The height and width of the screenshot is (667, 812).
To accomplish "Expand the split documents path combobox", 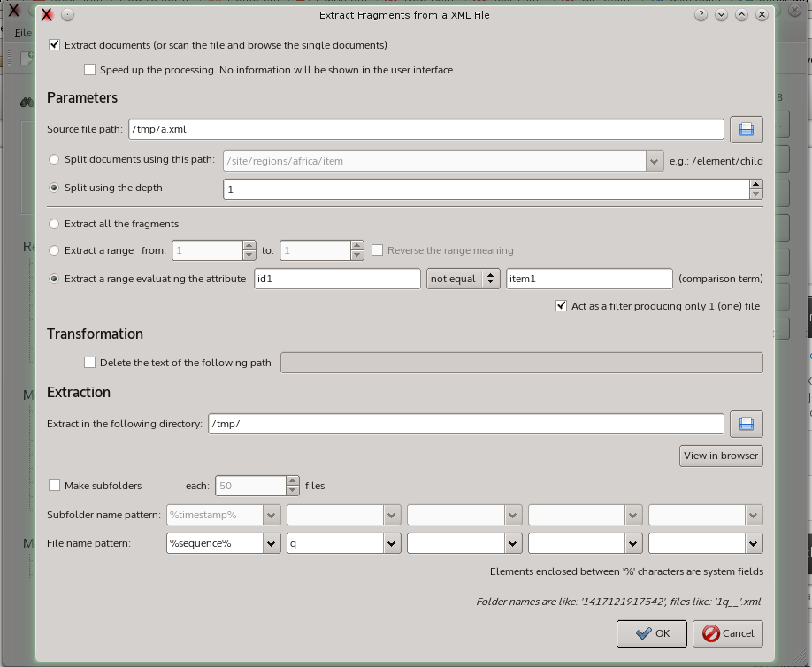I will point(652,159).
